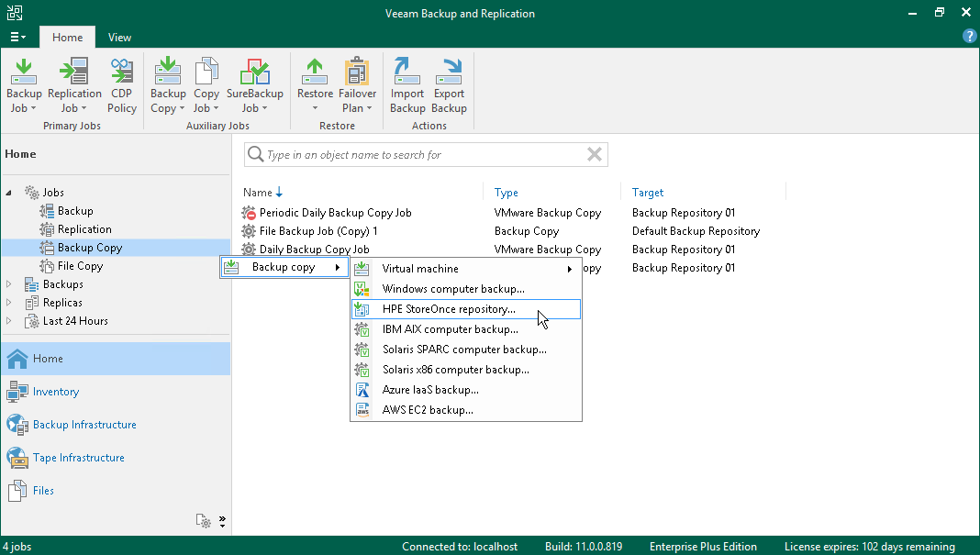
Task: Clear the search box with X icon
Action: tap(595, 154)
